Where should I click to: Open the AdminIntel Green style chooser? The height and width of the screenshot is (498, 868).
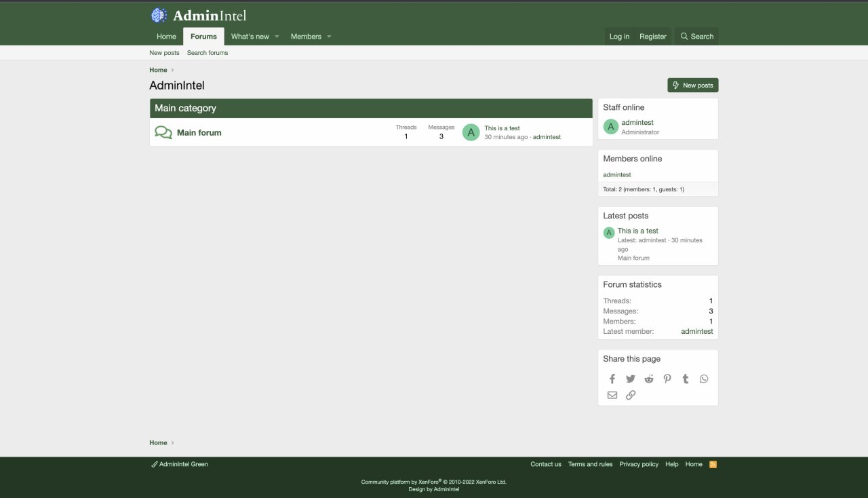click(180, 464)
